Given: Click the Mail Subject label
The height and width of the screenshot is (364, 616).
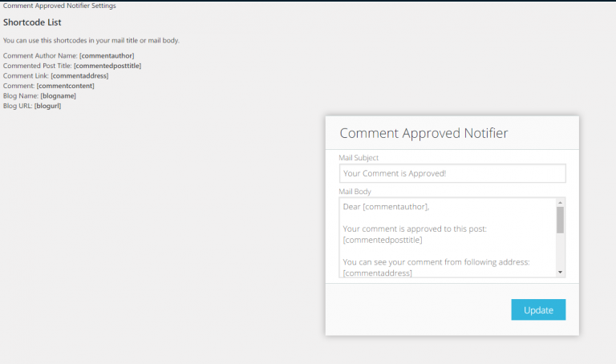Looking at the screenshot, I should click(359, 157).
